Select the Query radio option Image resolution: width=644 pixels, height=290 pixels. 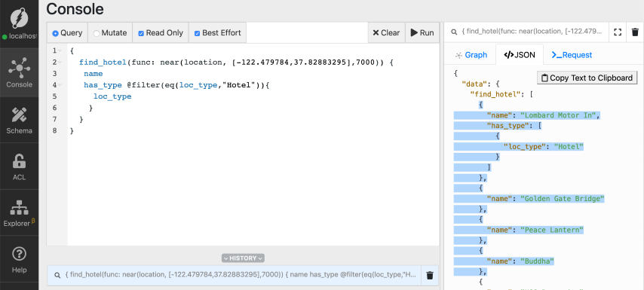pos(67,33)
